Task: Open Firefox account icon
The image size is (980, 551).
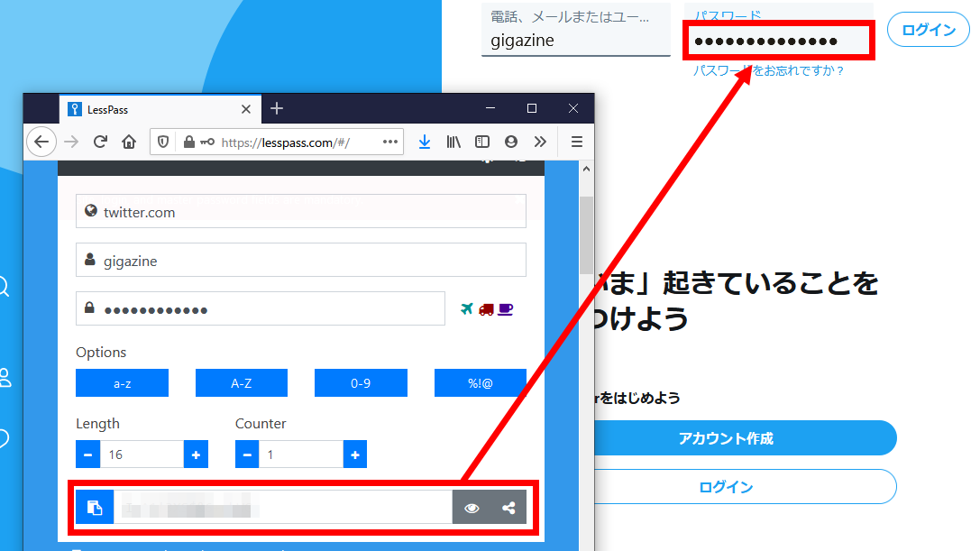Action: [511, 142]
